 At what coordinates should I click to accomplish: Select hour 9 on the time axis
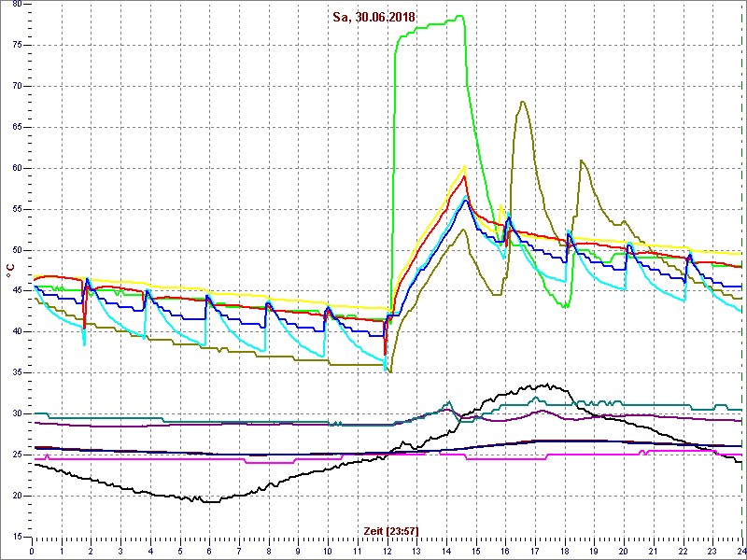pos(298,550)
